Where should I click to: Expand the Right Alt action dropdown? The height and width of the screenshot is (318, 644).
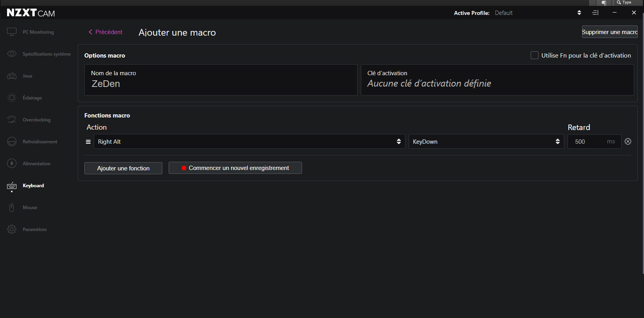pyautogui.click(x=249, y=141)
